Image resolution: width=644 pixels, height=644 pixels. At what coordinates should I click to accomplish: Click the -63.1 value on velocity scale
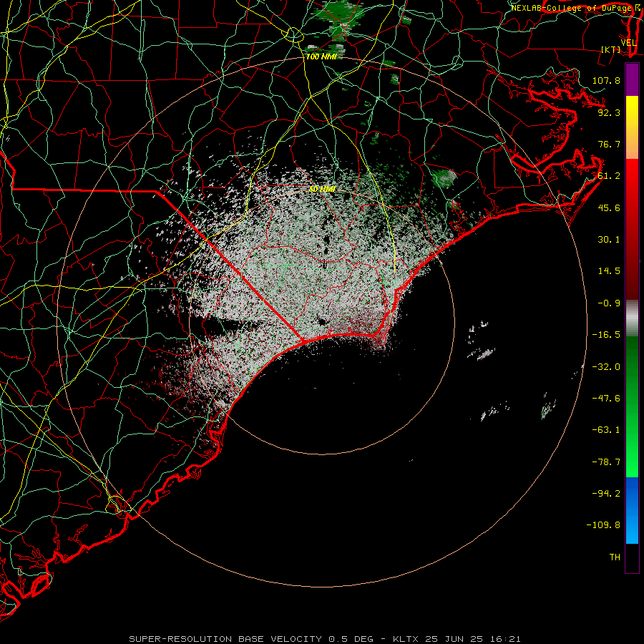606,430
